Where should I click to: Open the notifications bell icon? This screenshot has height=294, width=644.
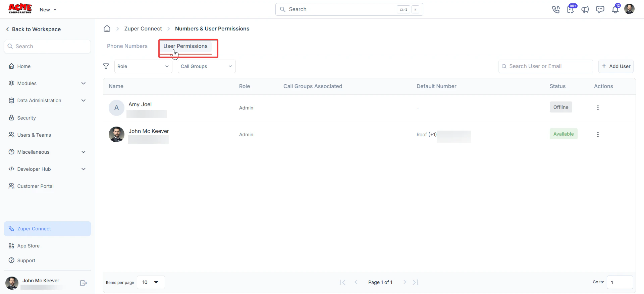coord(615,9)
